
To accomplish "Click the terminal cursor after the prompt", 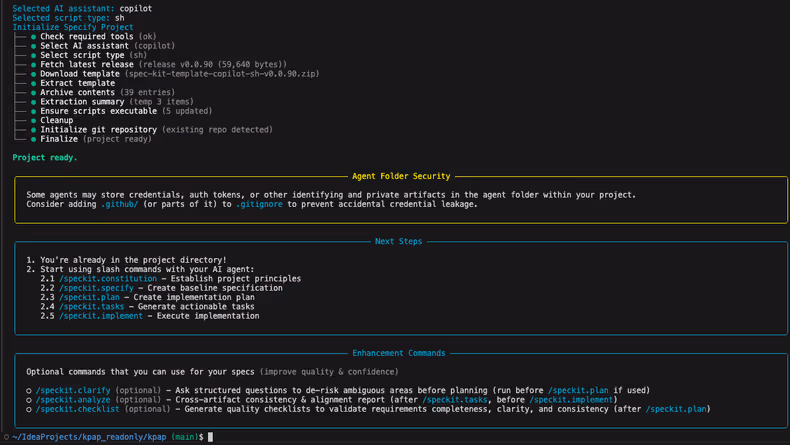I will [210, 437].
